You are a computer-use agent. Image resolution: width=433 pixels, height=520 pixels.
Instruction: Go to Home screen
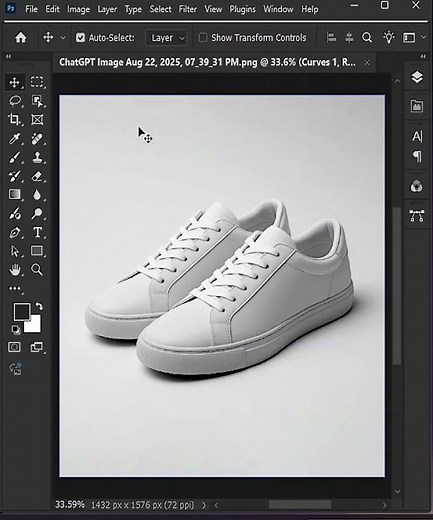click(x=21, y=37)
